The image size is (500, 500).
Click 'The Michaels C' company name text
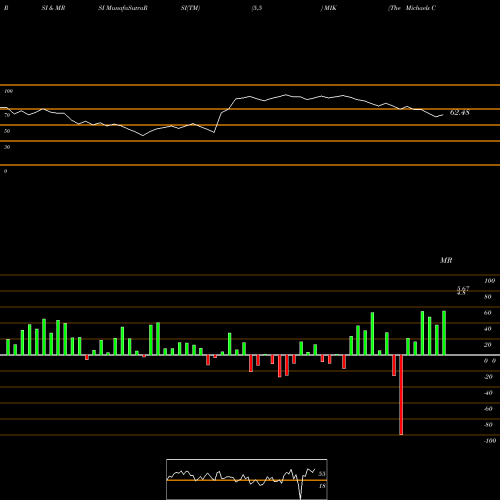pyautogui.click(x=412, y=8)
